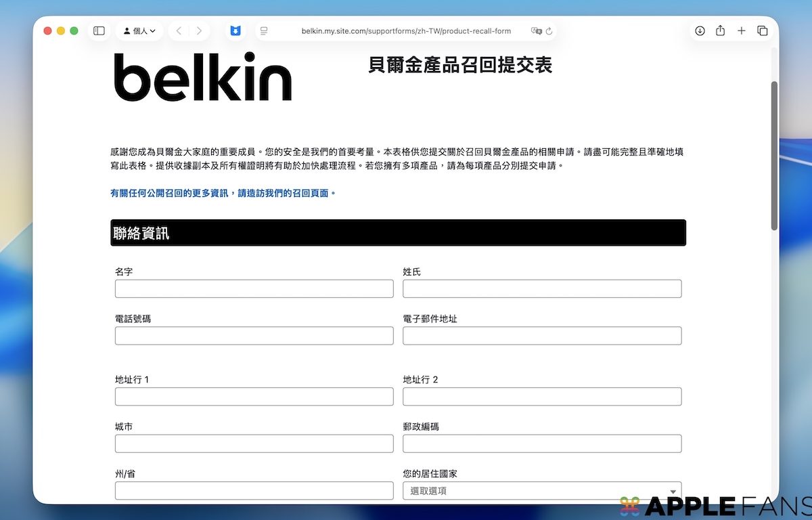This screenshot has width=812, height=520.
Task: Toggle the Safari sidebar icon
Action: 99,31
